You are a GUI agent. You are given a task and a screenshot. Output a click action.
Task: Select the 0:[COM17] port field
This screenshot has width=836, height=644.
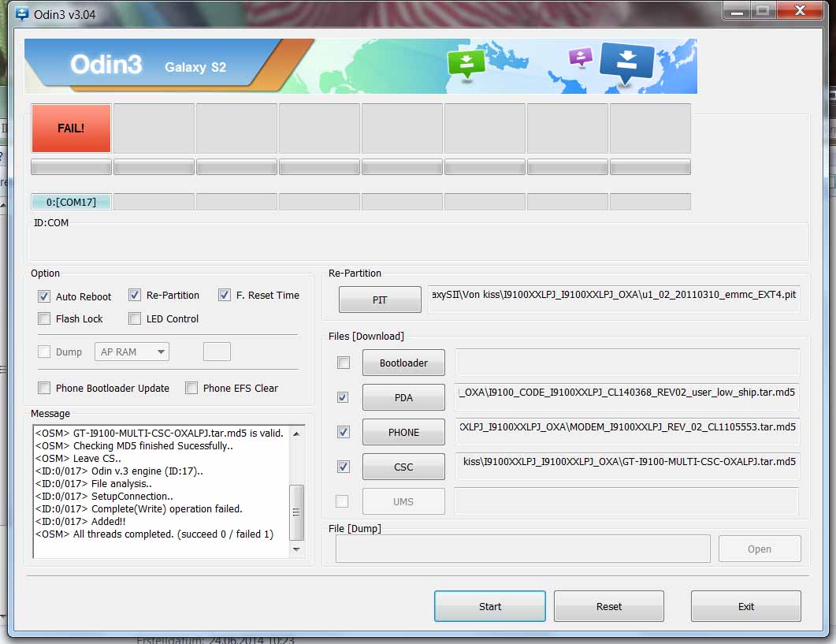(71, 202)
